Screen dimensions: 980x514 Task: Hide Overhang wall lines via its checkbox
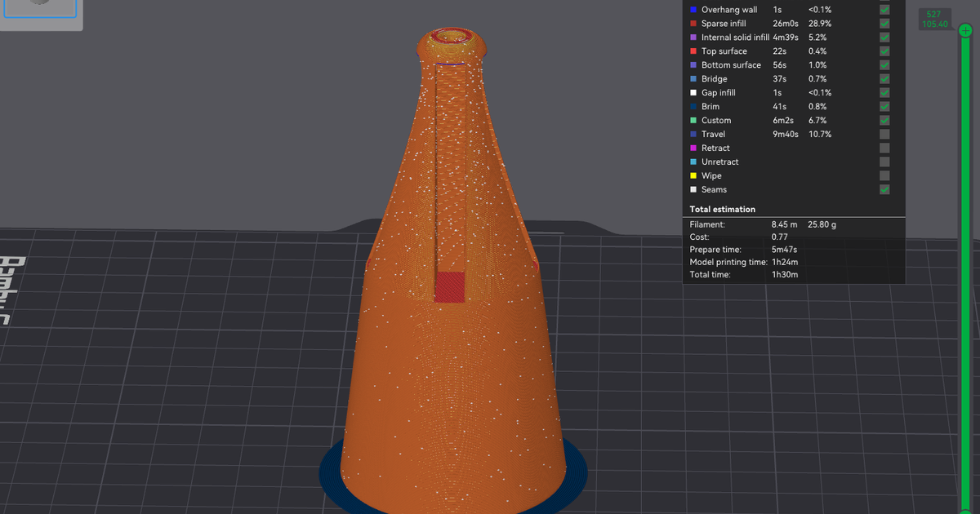[884, 10]
